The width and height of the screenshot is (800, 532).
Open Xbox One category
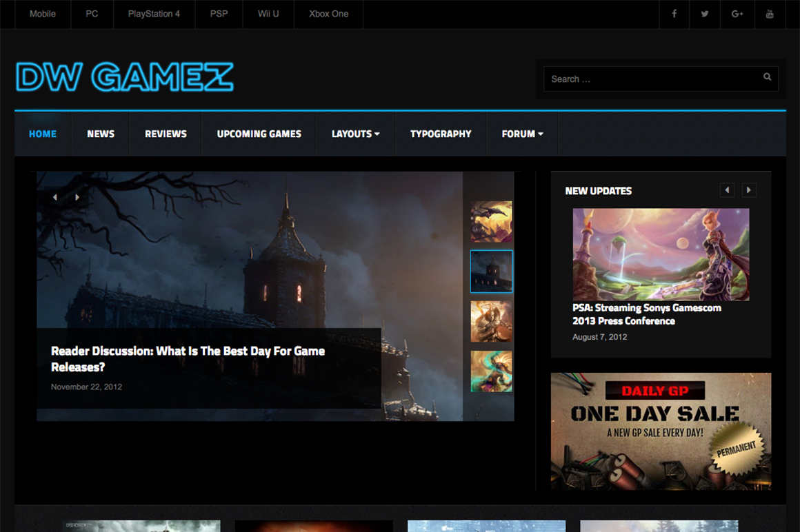click(328, 14)
